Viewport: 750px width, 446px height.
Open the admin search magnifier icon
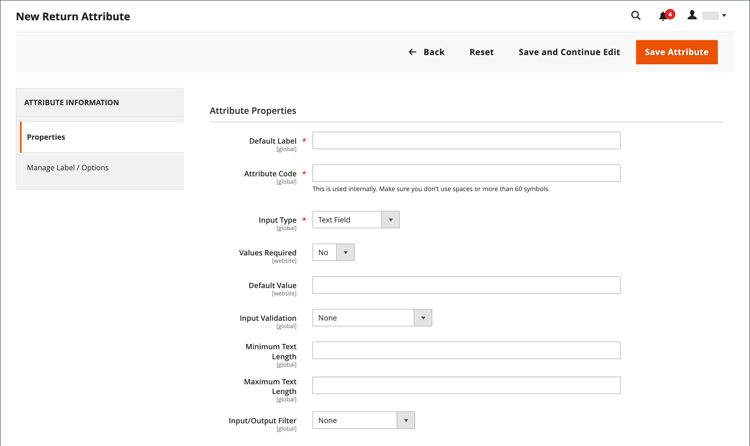pos(636,16)
